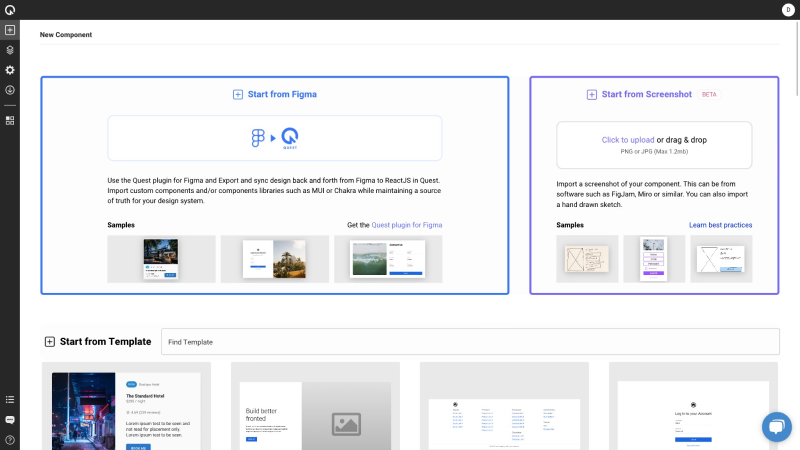Click the chat bubble icon in sidebar
Image resolution: width=800 pixels, height=450 pixels.
tap(10, 420)
